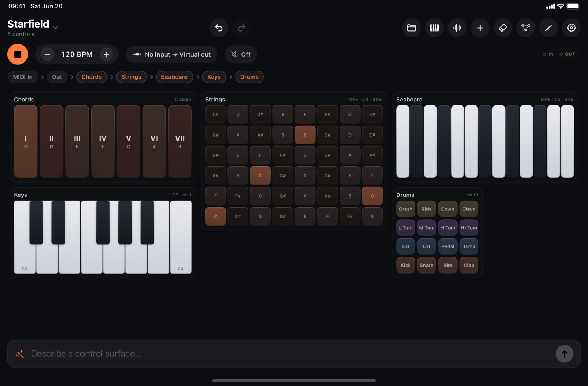Tap the VII chord pad (B)
The height and width of the screenshot is (386, 588).
coord(180,141)
